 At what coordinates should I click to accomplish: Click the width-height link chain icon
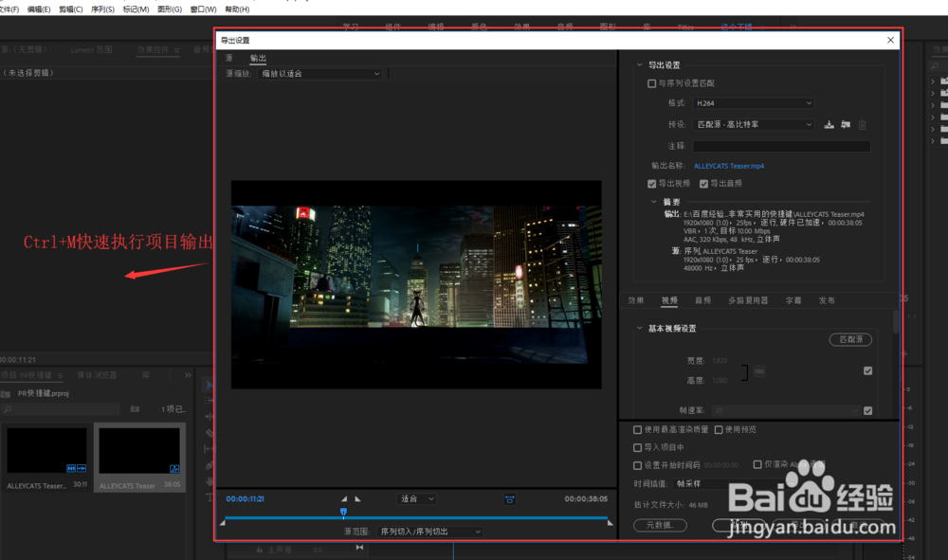[x=759, y=370]
